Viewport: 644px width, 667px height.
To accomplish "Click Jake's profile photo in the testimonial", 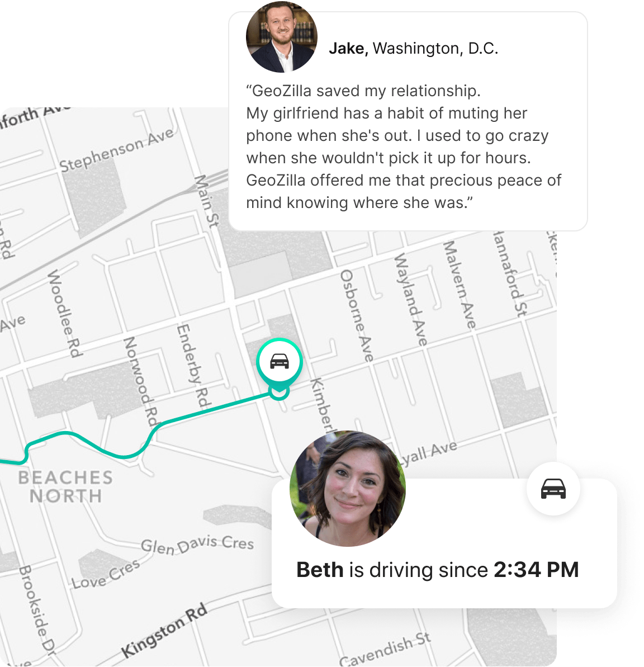I will pos(282,36).
